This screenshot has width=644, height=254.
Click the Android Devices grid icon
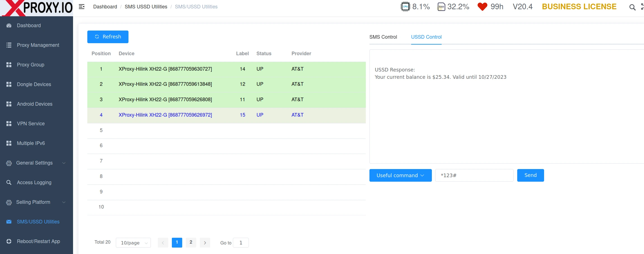click(9, 104)
